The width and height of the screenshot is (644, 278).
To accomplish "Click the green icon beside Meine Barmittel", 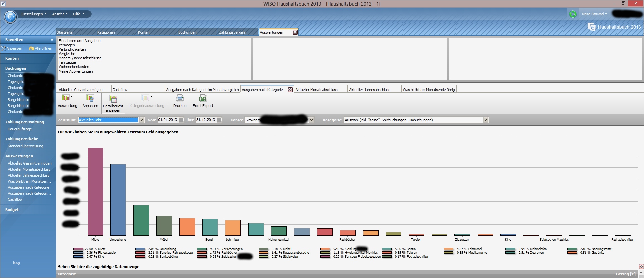I will tap(573, 14).
